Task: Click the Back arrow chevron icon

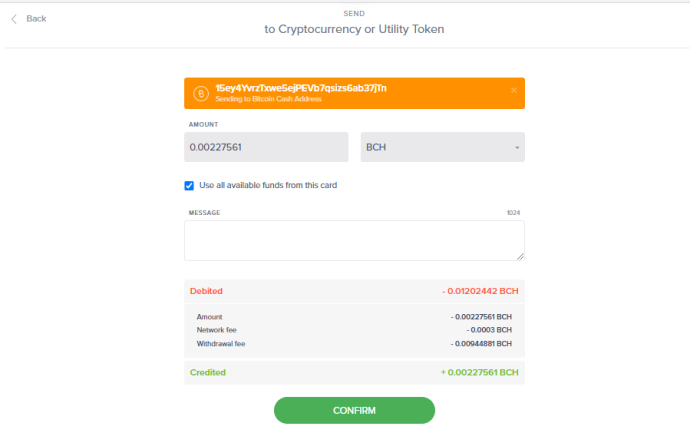Action: click(x=14, y=19)
